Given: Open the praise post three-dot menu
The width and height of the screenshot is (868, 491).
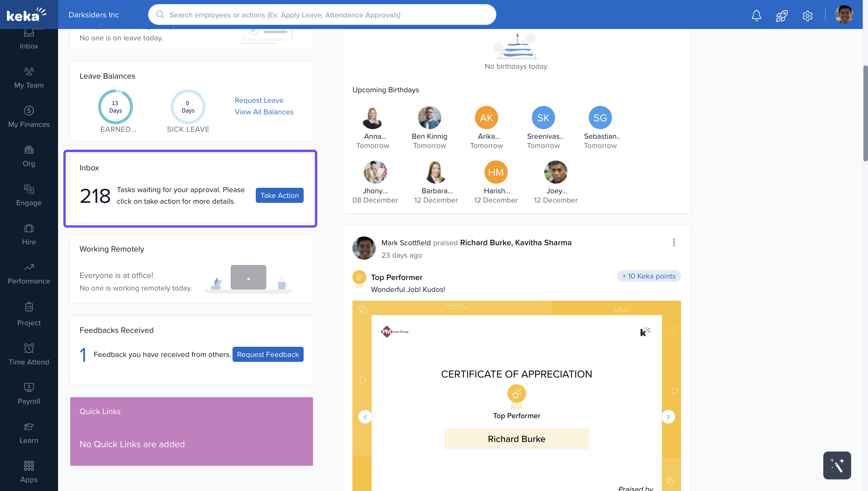Looking at the screenshot, I should tap(674, 242).
